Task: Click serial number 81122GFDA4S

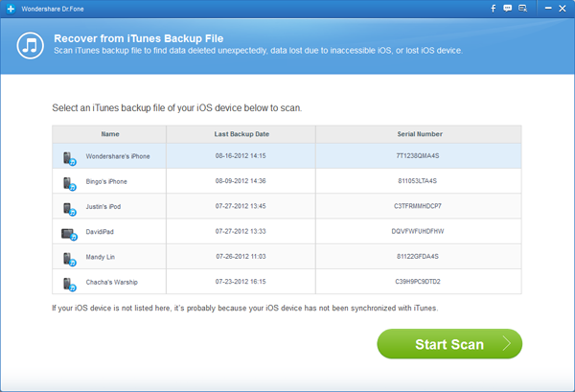Action: 418,256
